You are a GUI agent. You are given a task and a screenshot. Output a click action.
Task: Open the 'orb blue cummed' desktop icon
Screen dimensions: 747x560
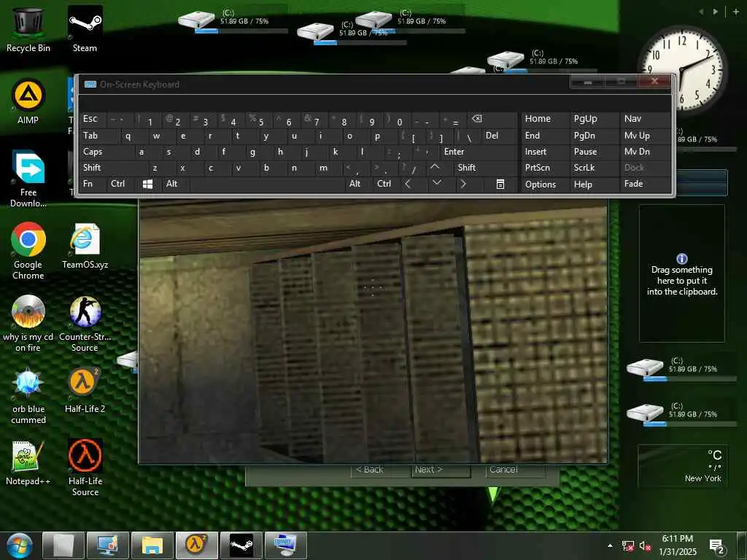(x=28, y=396)
